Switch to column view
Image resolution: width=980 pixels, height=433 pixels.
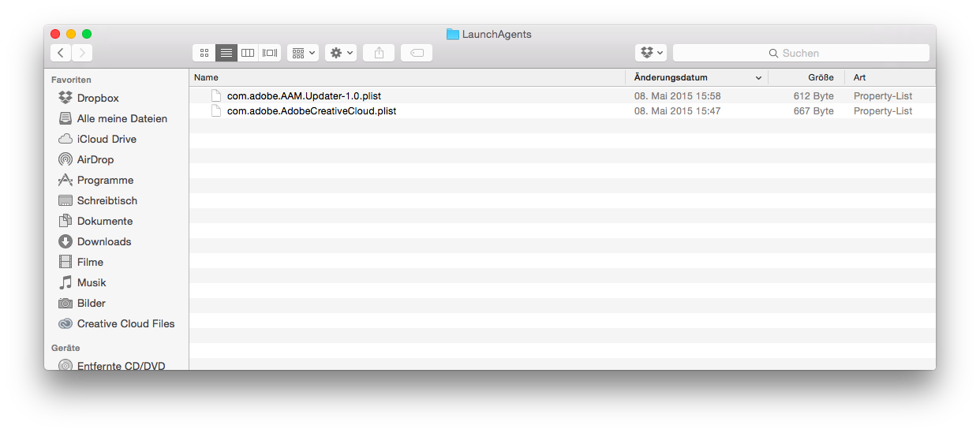(248, 53)
